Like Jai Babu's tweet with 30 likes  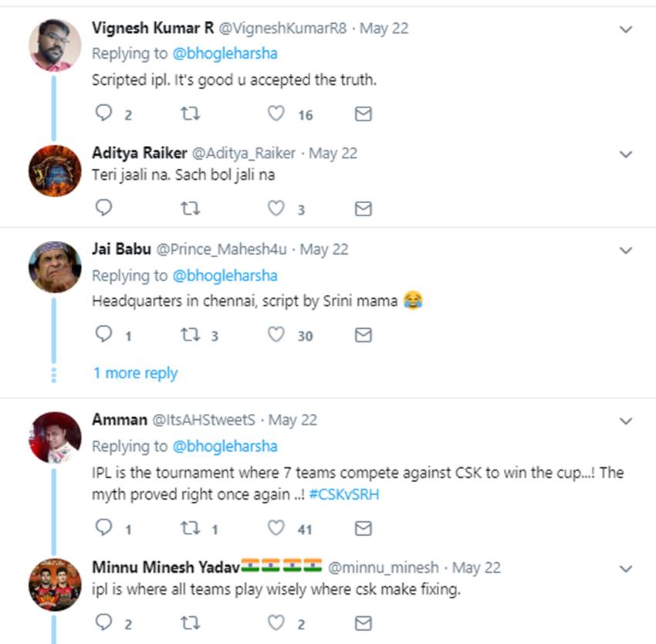tap(276, 335)
